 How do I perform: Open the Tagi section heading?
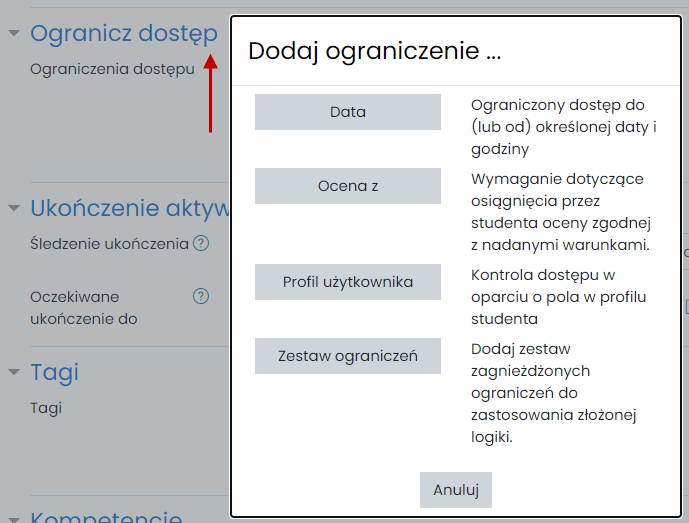[x=54, y=372]
